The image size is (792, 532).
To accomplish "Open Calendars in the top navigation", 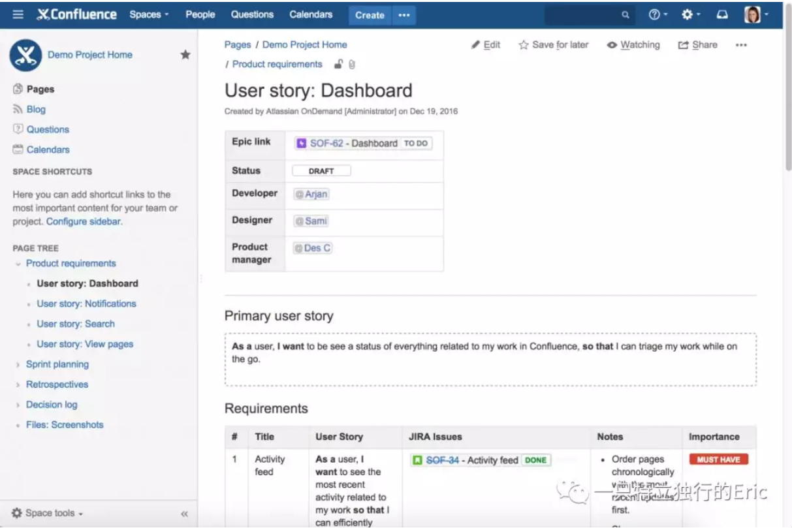I will 311,14.
